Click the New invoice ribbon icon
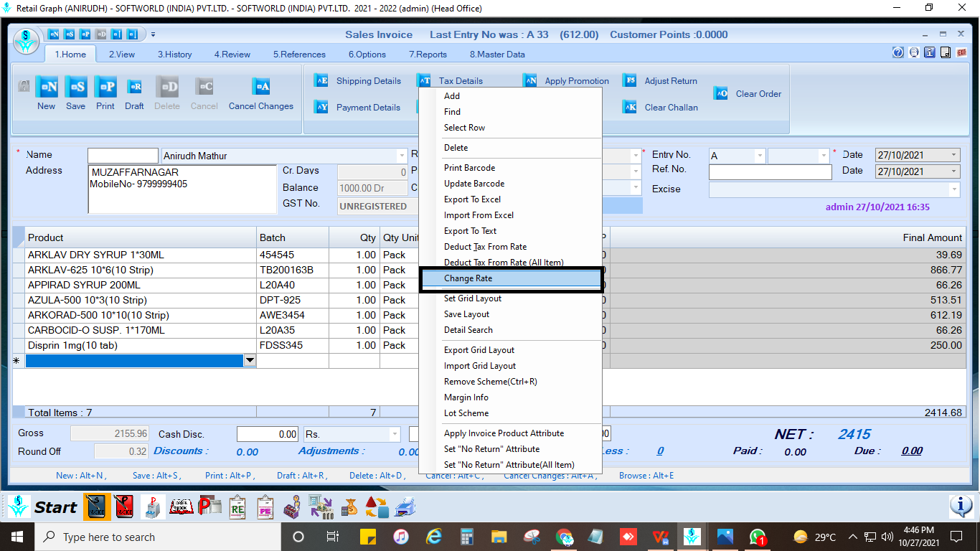 click(47, 87)
